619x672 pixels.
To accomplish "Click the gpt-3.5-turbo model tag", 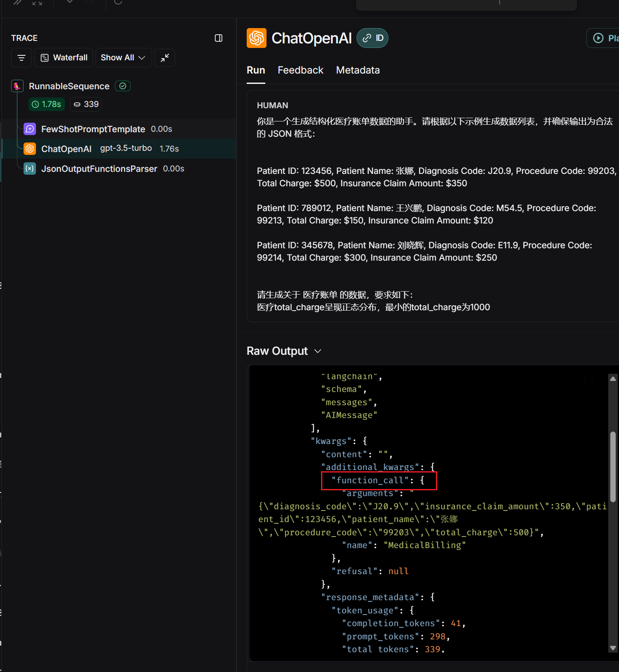I will tap(126, 148).
